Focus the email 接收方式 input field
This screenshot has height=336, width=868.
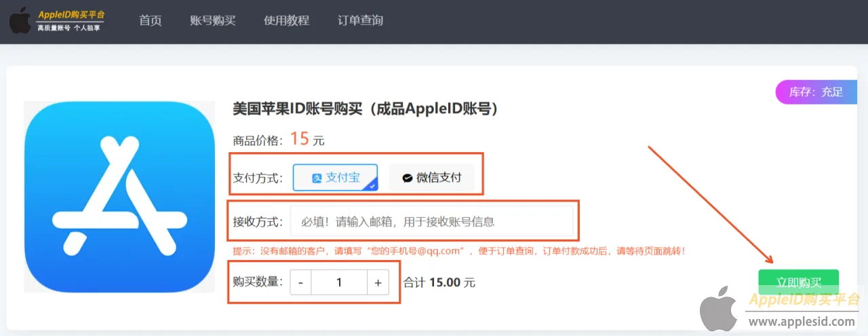[432, 221]
